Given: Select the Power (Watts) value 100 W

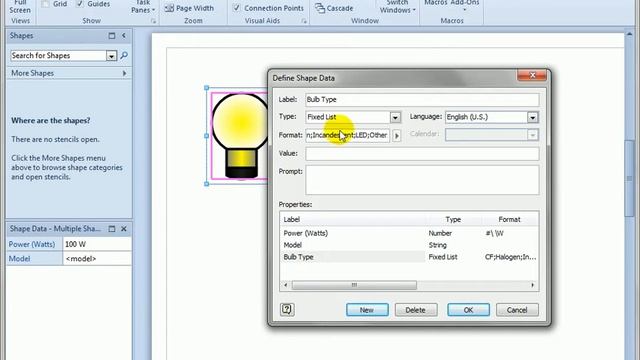Looking at the screenshot, I should click(97, 244).
